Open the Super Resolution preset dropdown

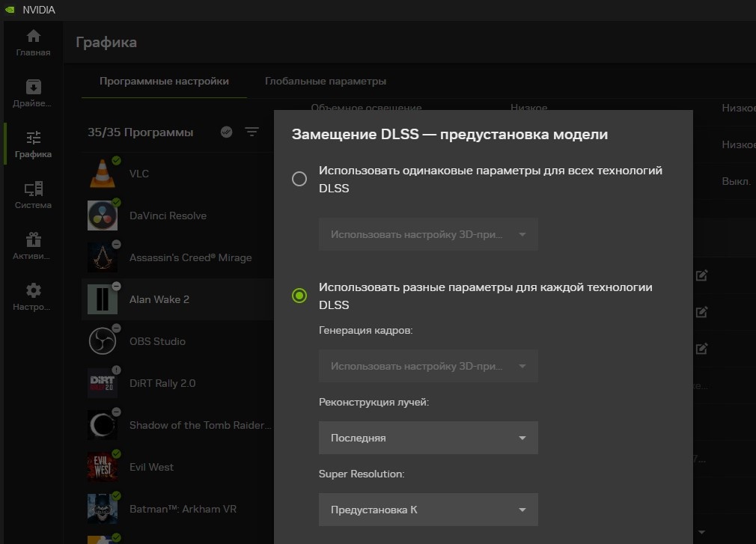[428, 510]
